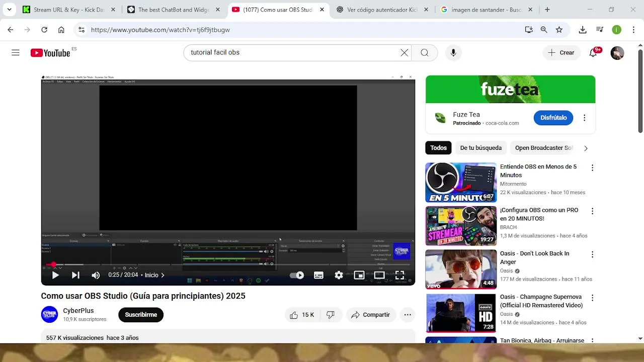This screenshot has width=644, height=362.
Task: Enable miniplayer mode
Action: [359, 275]
